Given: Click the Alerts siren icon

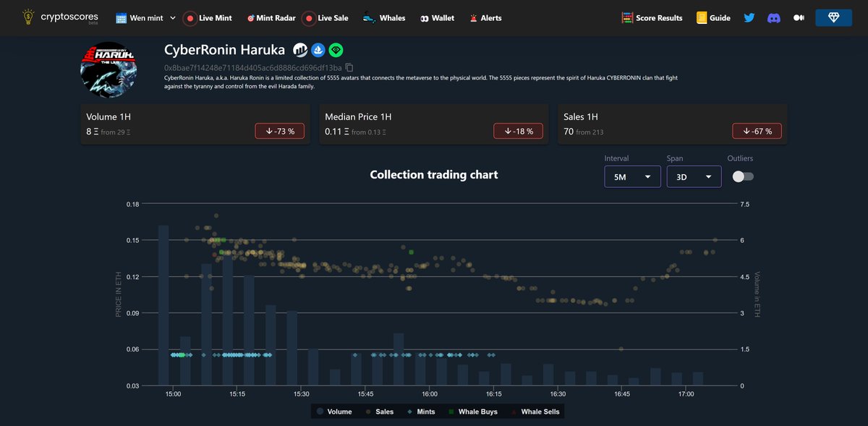Looking at the screenshot, I should coord(473,18).
